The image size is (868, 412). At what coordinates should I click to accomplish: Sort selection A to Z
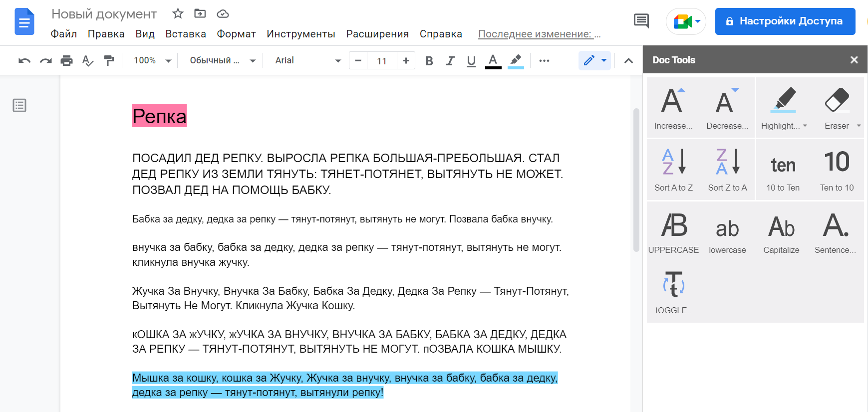pyautogui.click(x=674, y=170)
